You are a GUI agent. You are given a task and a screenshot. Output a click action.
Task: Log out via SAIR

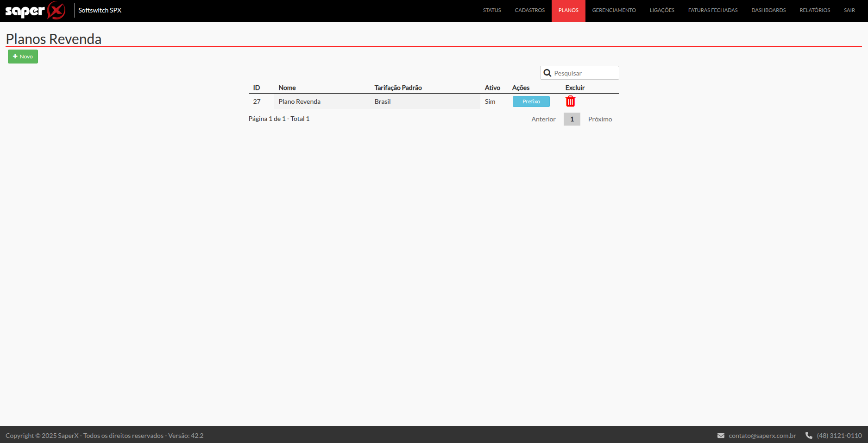pyautogui.click(x=849, y=10)
